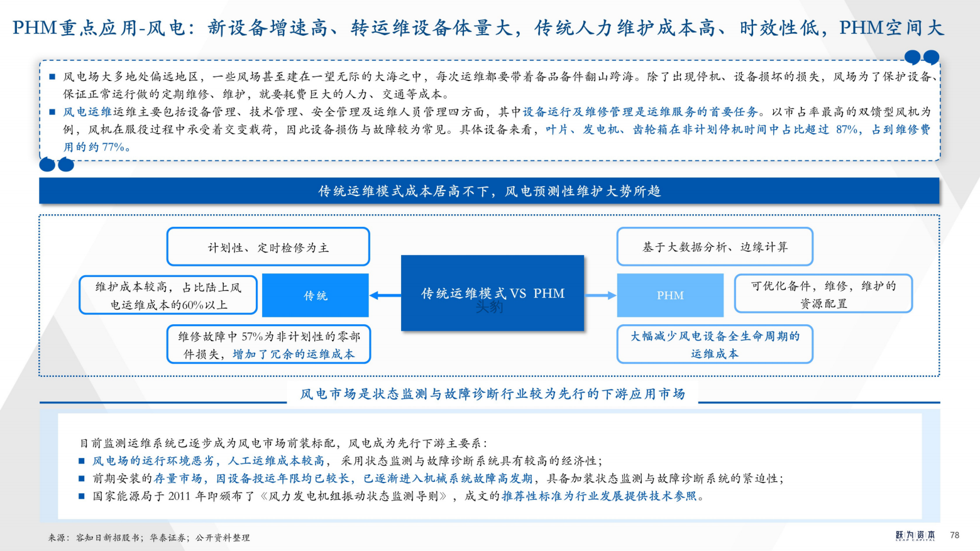Image resolution: width=980 pixels, height=551 pixels.
Task: Click the bullet starting '国家能源局于 2011 年'
Action: [x=392, y=496]
